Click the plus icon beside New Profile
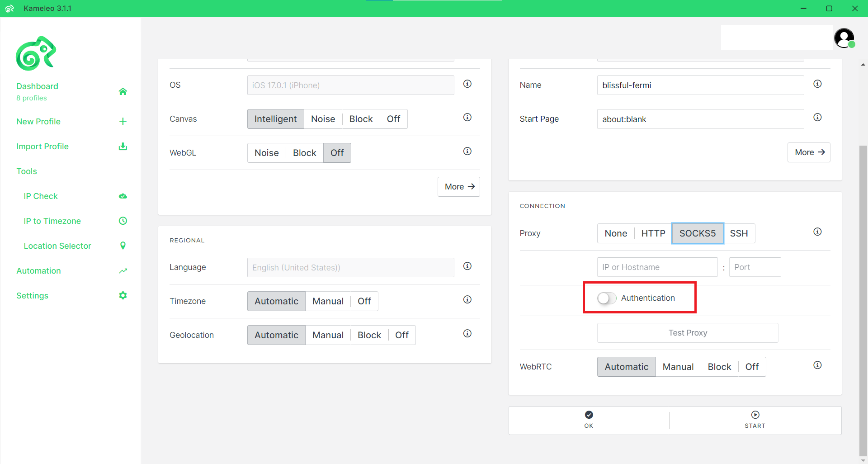Image resolution: width=868 pixels, height=464 pixels. pos(123,121)
